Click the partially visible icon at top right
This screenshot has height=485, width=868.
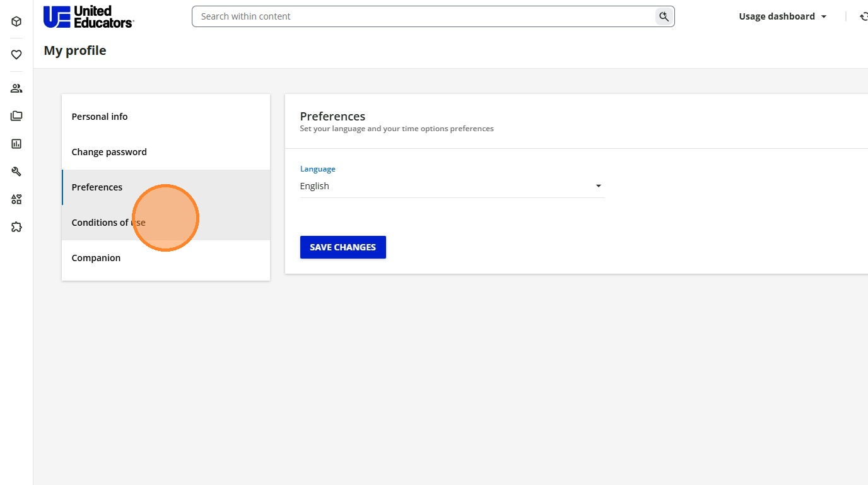[x=864, y=17]
